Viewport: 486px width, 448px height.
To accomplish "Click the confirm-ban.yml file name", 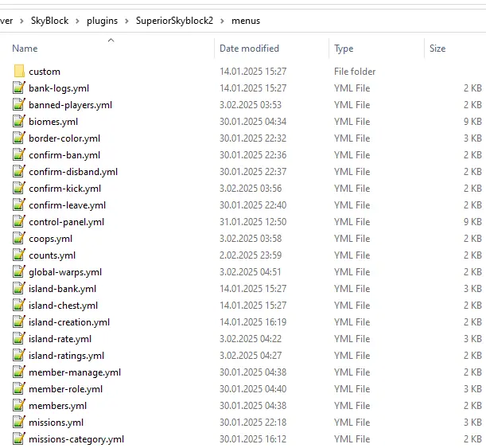I will point(64,155).
